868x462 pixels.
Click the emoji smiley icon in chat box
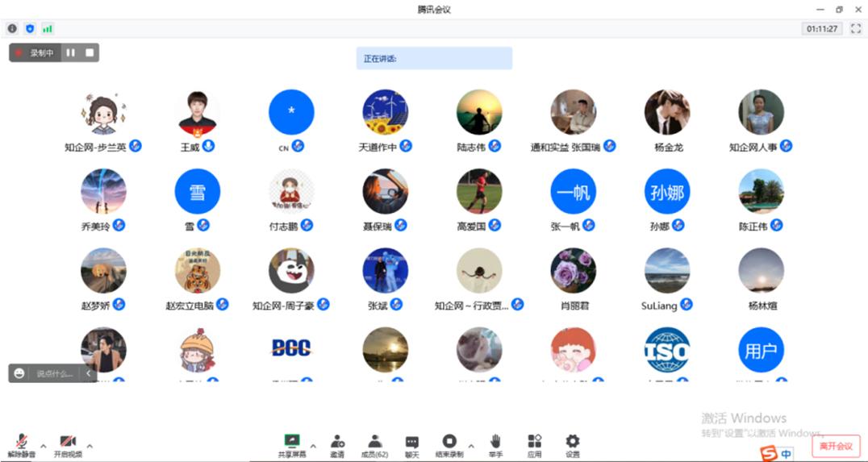[x=19, y=373]
